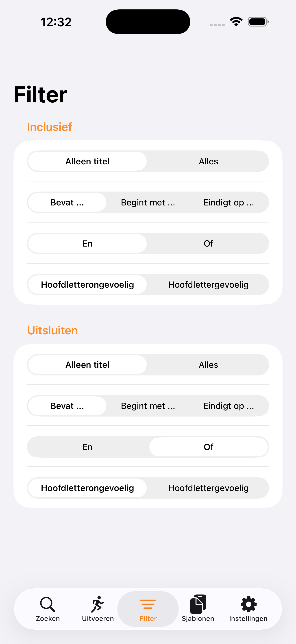Enable Hoofdlettergevoelig in Uitsluiten section
296x644 pixels.
pyautogui.click(x=208, y=488)
